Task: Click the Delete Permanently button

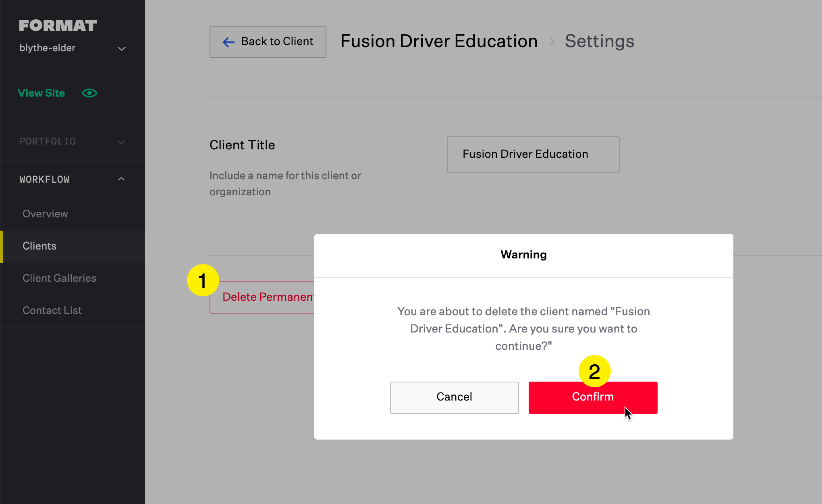Action: click(262, 297)
